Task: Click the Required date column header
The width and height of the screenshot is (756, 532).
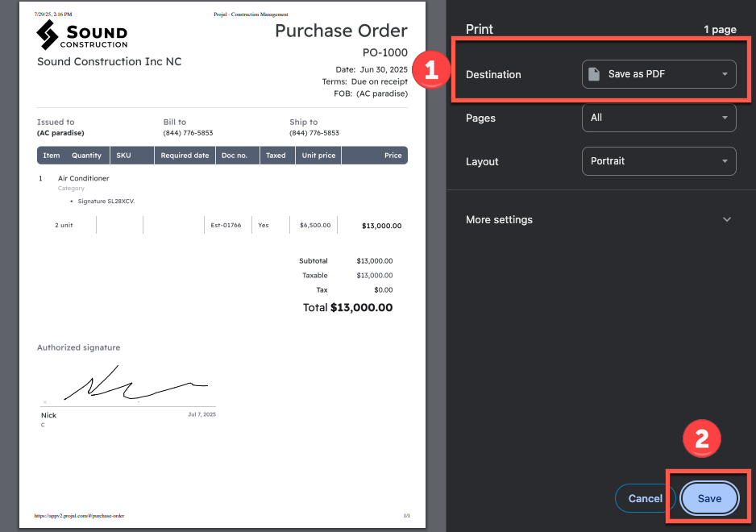Action: click(x=185, y=156)
